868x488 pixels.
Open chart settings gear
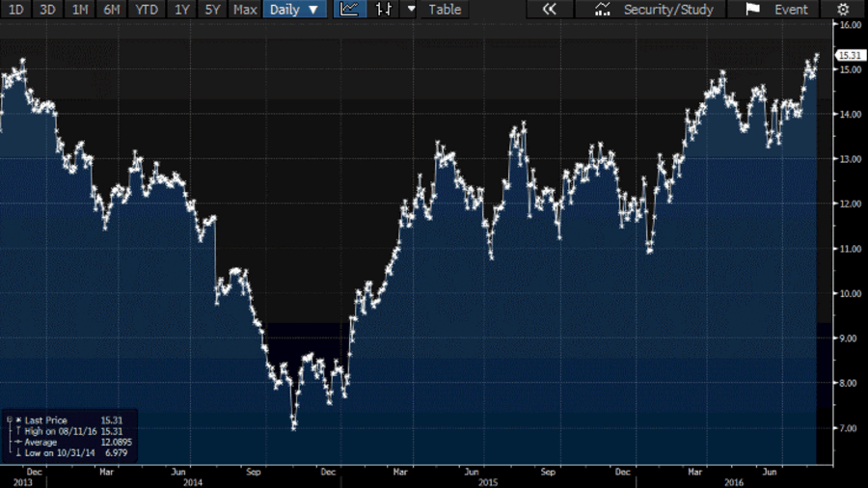tap(843, 10)
